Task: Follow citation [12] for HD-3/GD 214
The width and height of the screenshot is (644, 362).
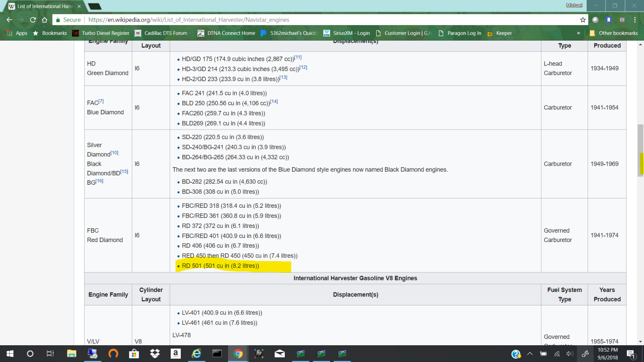Action: tap(303, 67)
